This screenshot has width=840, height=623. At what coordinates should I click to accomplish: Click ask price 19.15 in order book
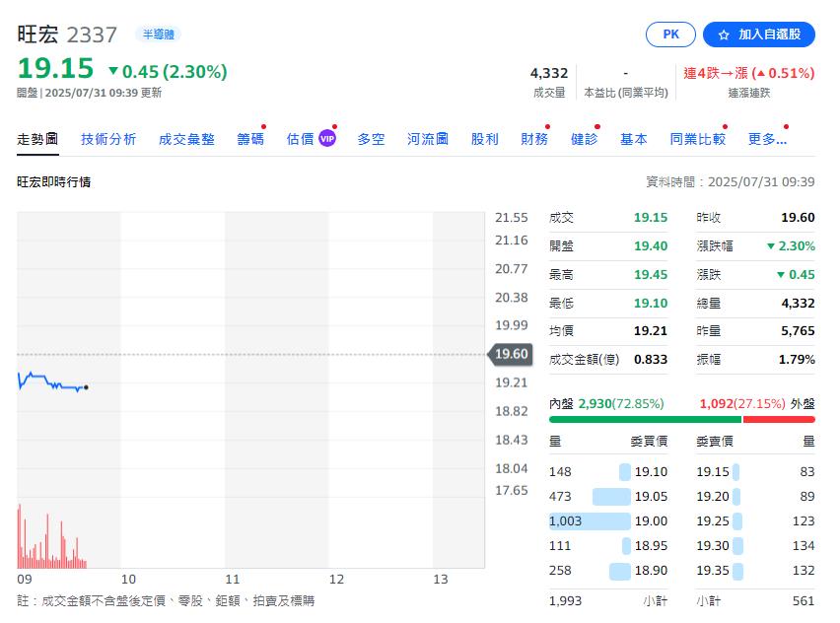[x=713, y=472]
